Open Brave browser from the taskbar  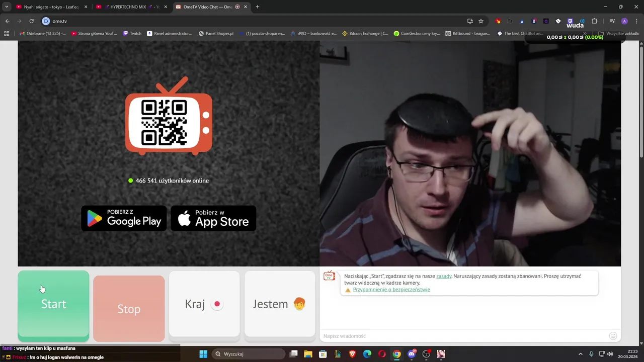pyautogui.click(x=353, y=354)
